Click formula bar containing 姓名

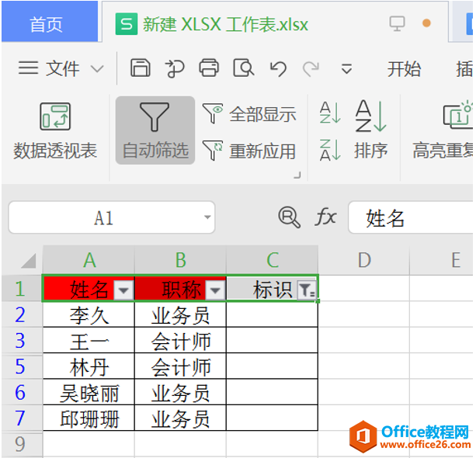(411, 217)
